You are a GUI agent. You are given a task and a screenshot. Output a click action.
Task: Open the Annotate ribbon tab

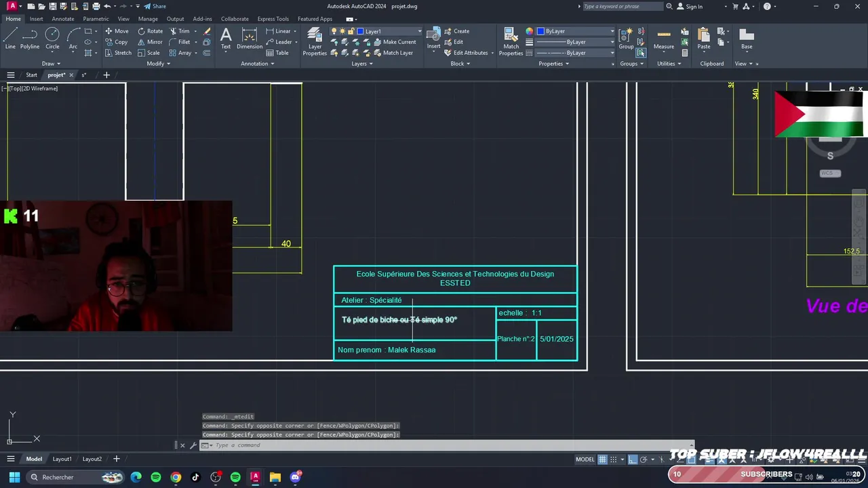pyautogui.click(x=63, y=19)
